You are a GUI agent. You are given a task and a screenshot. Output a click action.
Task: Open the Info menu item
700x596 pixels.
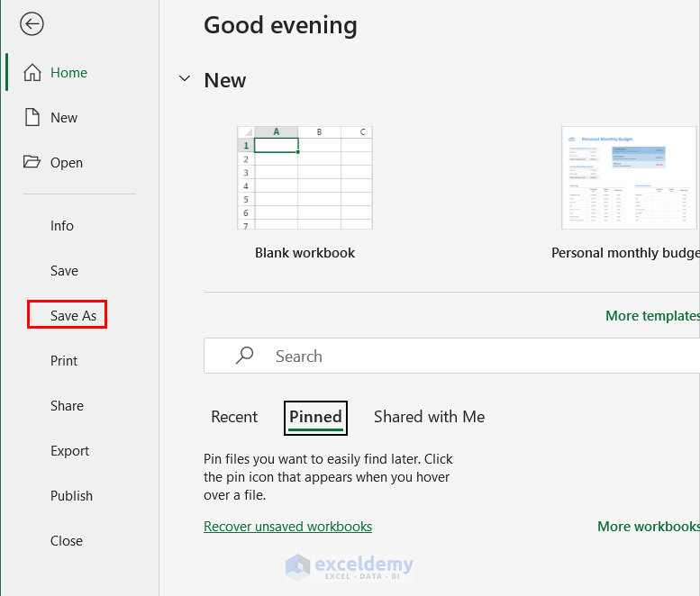click(x=62, y=226)
